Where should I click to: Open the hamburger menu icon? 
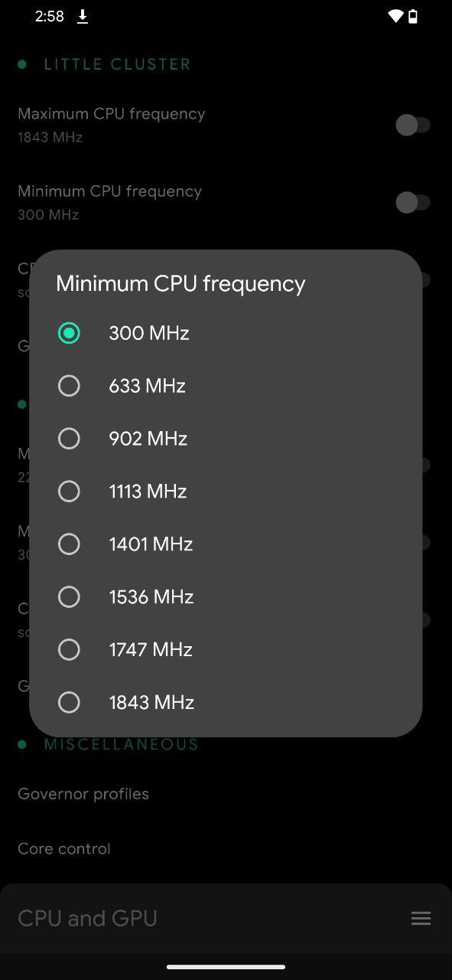tap(421, 919)
